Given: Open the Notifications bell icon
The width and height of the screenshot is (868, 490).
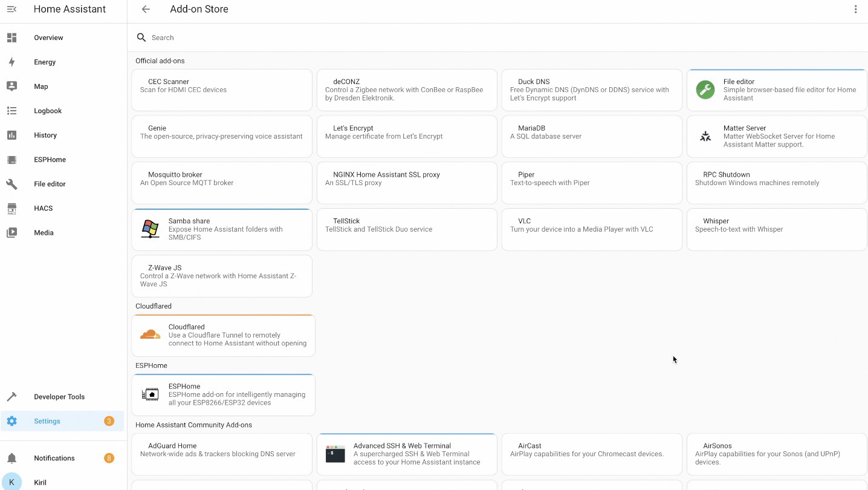Looking at the screenshot, I should pos(11,458).
